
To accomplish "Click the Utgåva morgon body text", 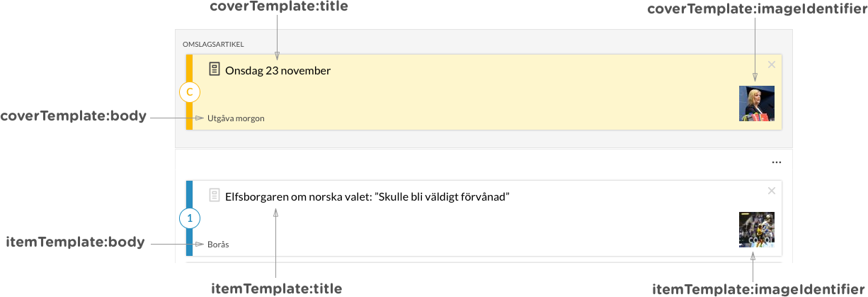I will click(236, 118).
